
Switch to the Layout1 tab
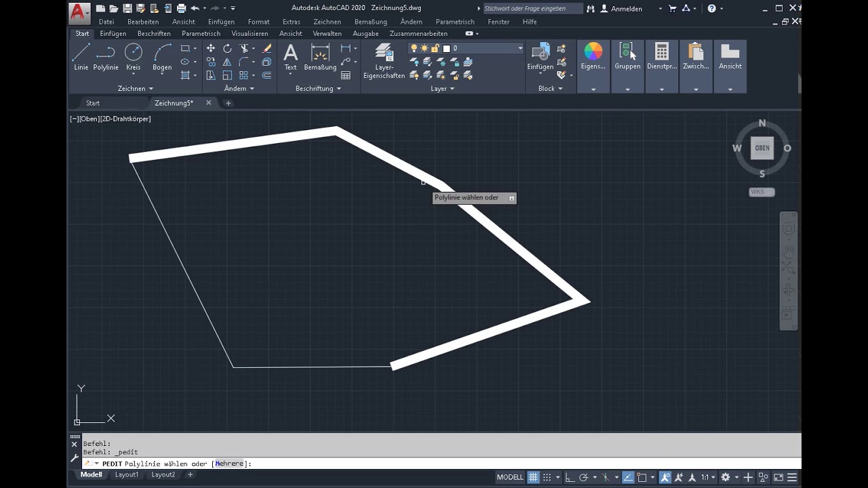pyautogui.click(x=127, y=474)
